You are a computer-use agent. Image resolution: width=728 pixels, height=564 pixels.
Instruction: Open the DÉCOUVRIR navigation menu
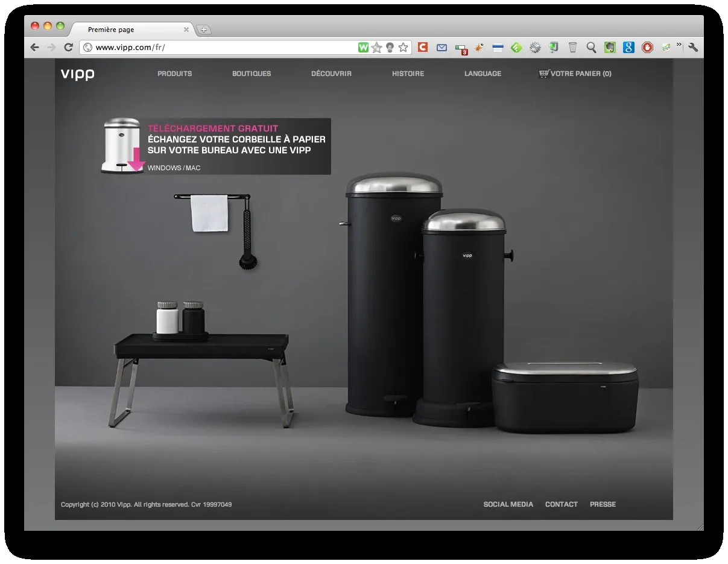pyautogui.click(x=331, y=74)
